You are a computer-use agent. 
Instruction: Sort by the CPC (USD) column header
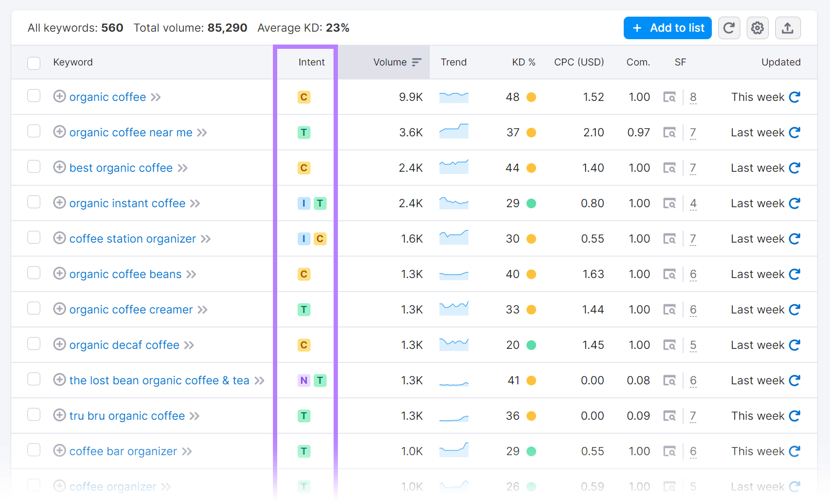point(579,62)
